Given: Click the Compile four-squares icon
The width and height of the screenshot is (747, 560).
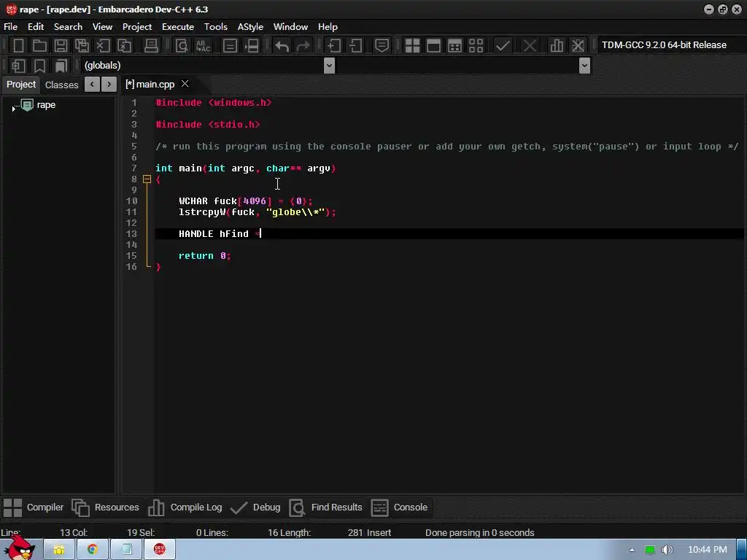Looking at the screenshot, I should [x=413, y=46].
